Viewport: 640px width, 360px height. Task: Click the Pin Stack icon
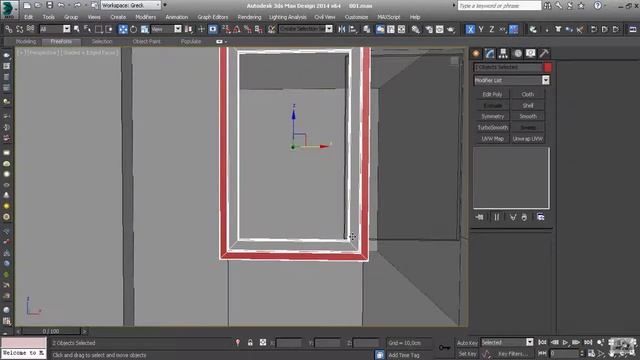coord(480,217)
